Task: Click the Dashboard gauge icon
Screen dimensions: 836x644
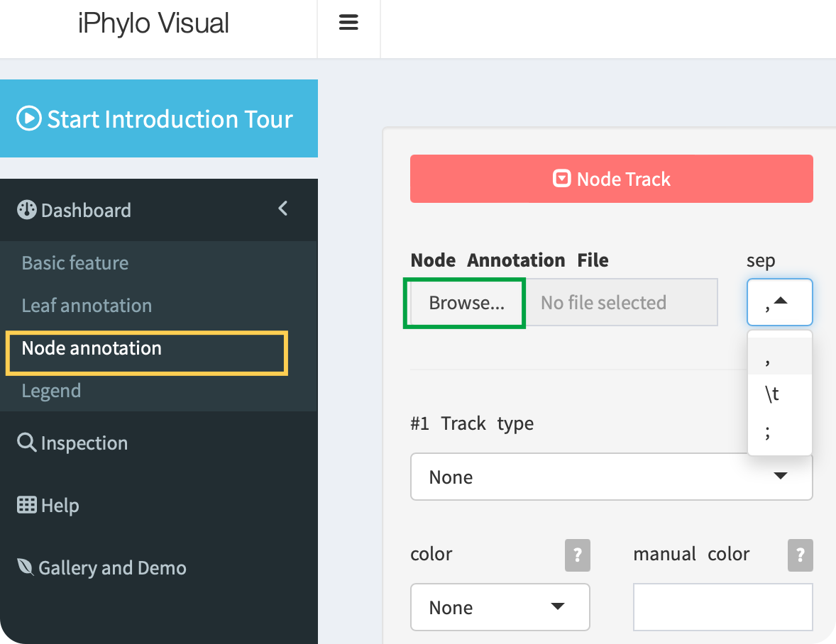Action: (26, 210)
